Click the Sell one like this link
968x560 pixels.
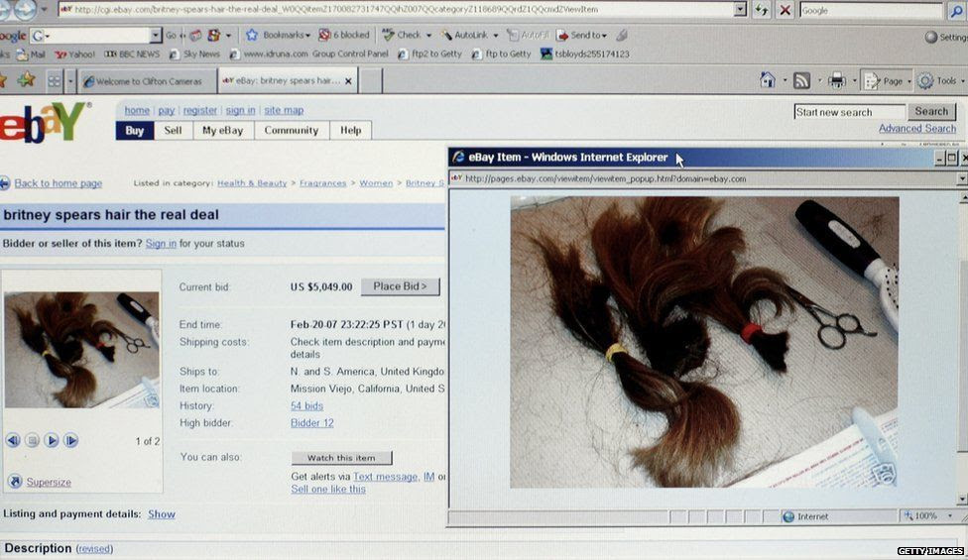point(328,489)
